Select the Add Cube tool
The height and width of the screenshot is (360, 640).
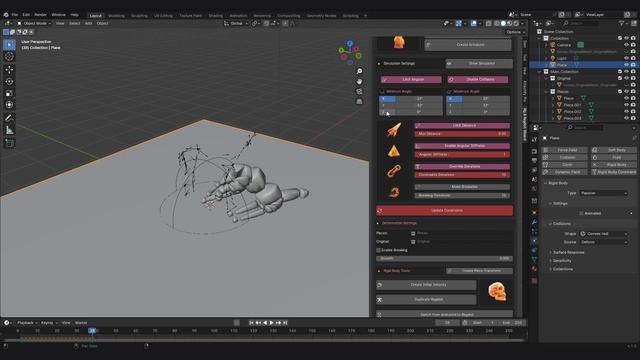click(x=9, y=143)
